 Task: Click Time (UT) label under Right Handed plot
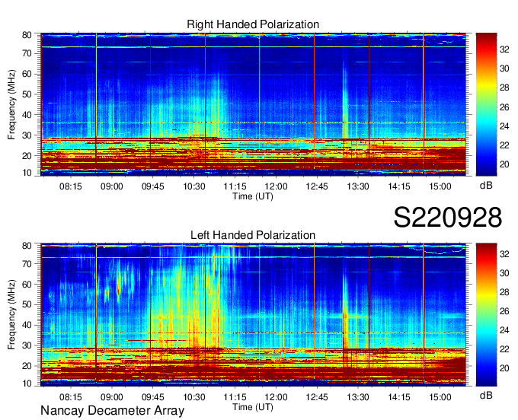click(253, 196)
